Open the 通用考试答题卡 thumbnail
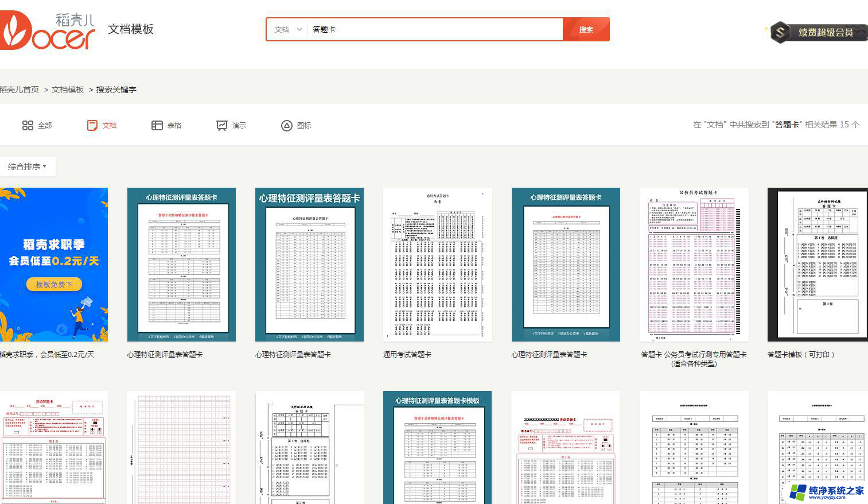868x504 pixels. coord(437,265)
